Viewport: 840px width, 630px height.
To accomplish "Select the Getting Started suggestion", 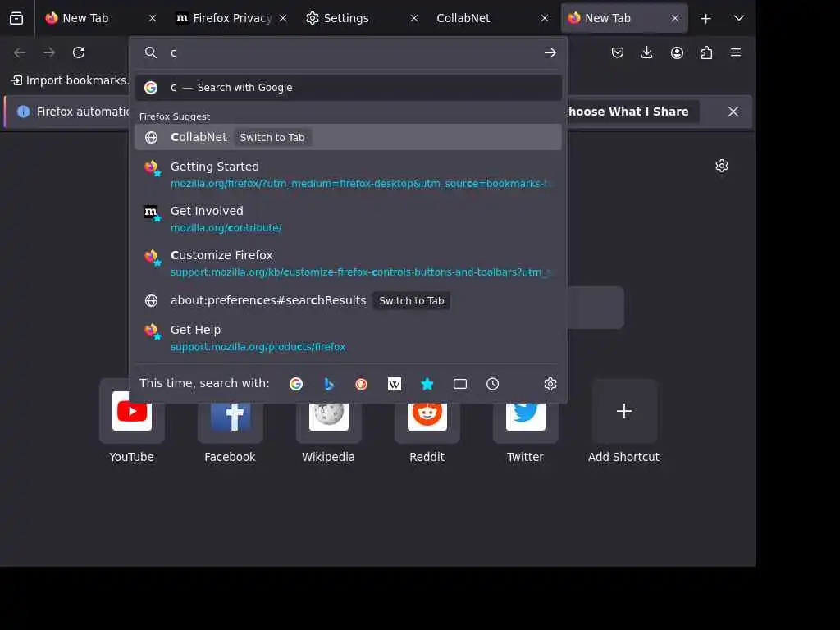I will [348, 175].
